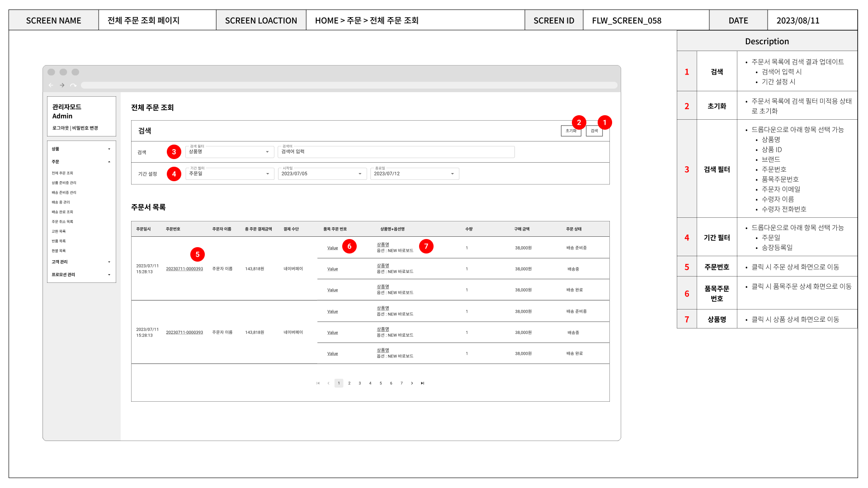Image resolution: width=868 pixels, height=488 pixels.
Task: Open 배송 중 관리 in sidebar
Action: [x=61, y=202]
